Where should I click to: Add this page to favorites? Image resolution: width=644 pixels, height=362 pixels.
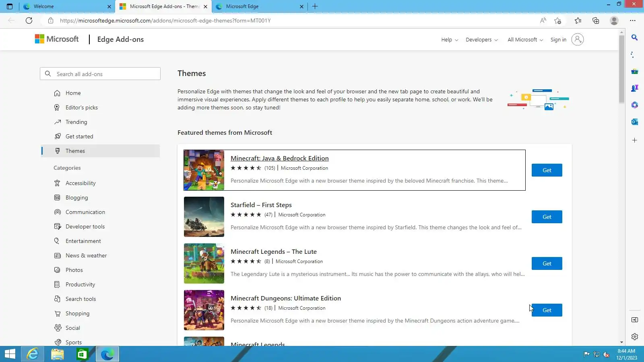557,21
